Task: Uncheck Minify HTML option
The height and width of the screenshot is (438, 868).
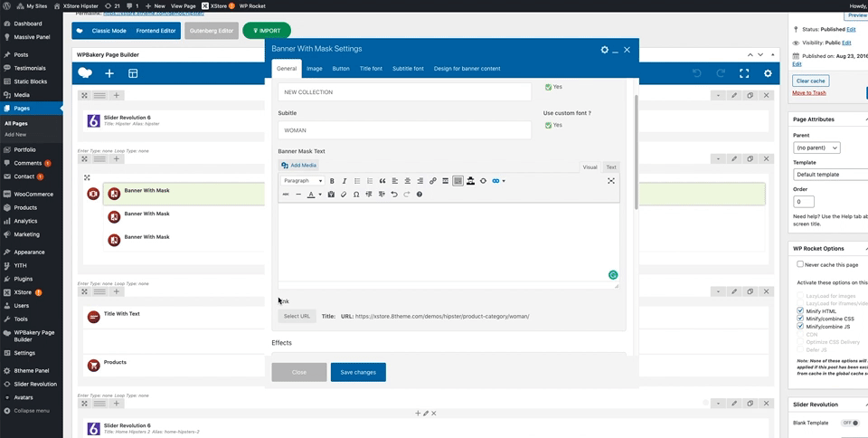Action: pos(800,311)
